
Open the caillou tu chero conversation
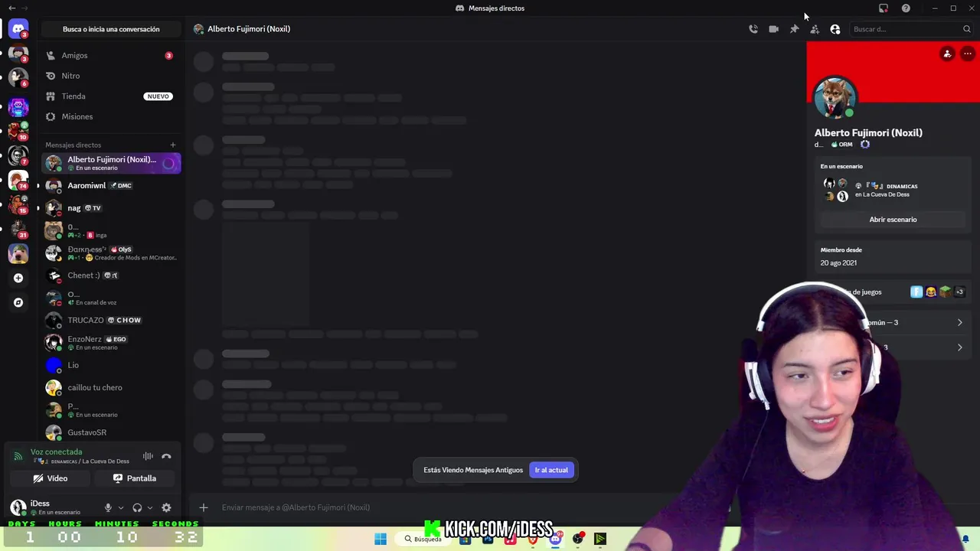coord(111,387)
